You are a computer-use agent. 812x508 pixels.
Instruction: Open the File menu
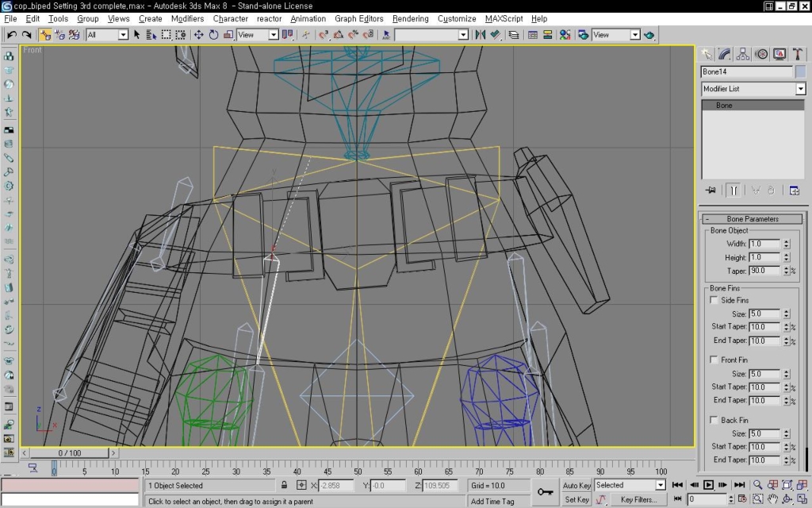tap(10, 19)
